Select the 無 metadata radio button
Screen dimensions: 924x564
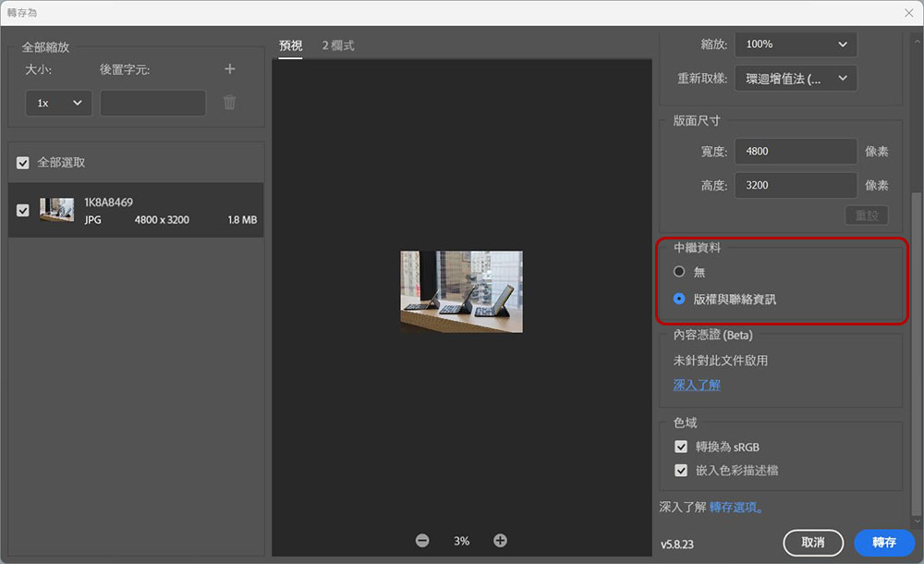679,272
